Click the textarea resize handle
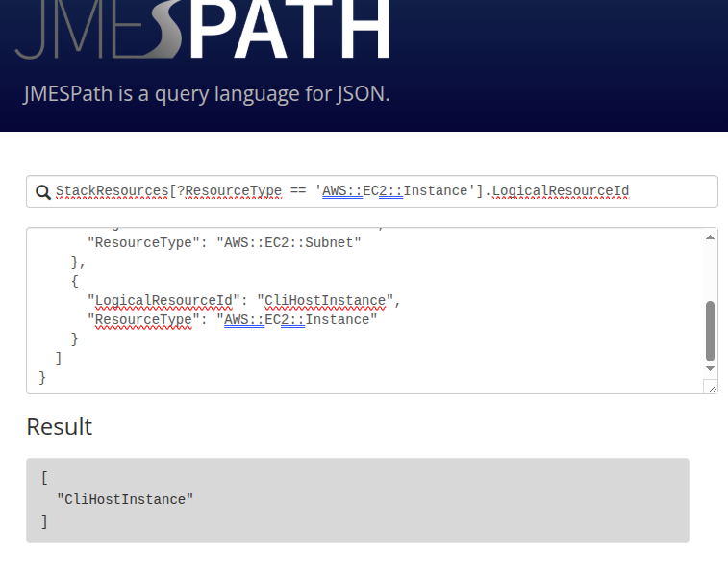The height and width of the screenshot is (573, 728). pos(713,387)
